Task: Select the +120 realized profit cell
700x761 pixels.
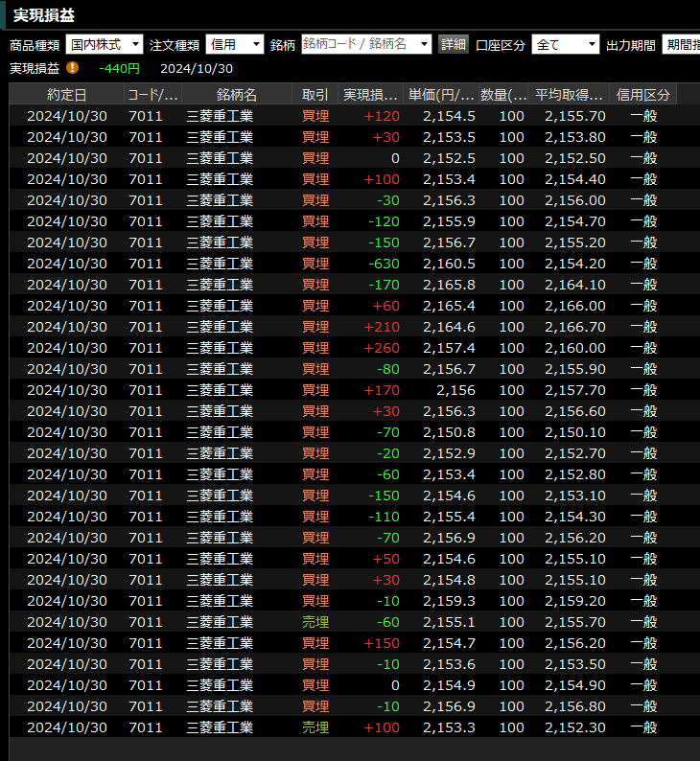Action: pyautogui.click(x=382, y=116)
